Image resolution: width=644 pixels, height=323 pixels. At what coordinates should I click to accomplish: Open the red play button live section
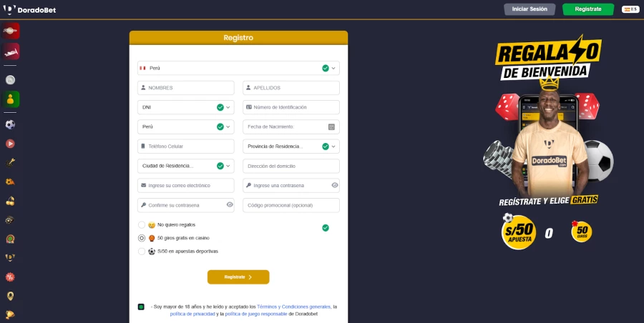10,144
